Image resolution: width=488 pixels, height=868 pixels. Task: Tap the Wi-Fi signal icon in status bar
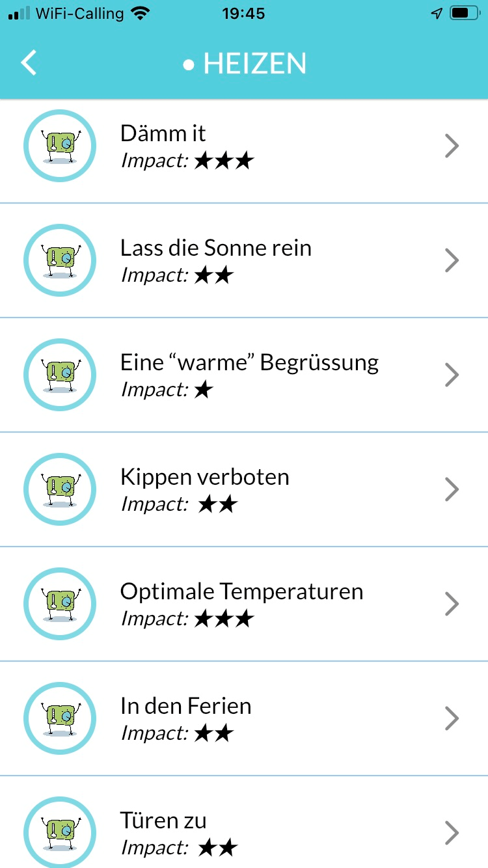click(139, 13)
